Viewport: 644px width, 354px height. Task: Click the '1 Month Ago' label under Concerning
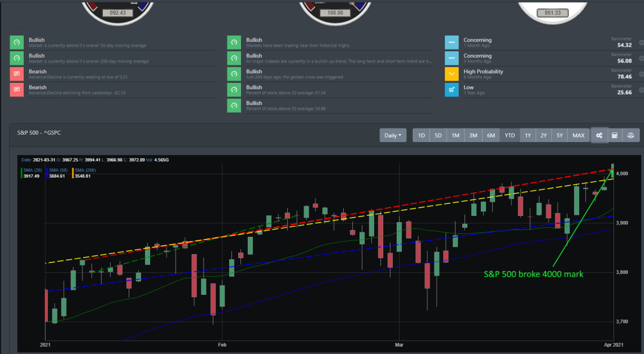pos(476,46)
